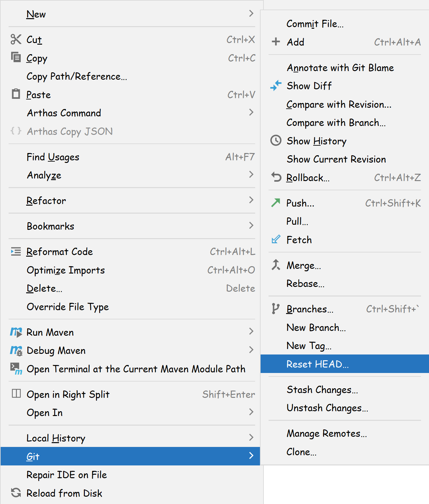Expand the Bookmarks submenu arrow
429x504 pixels.
coord(251,226)
